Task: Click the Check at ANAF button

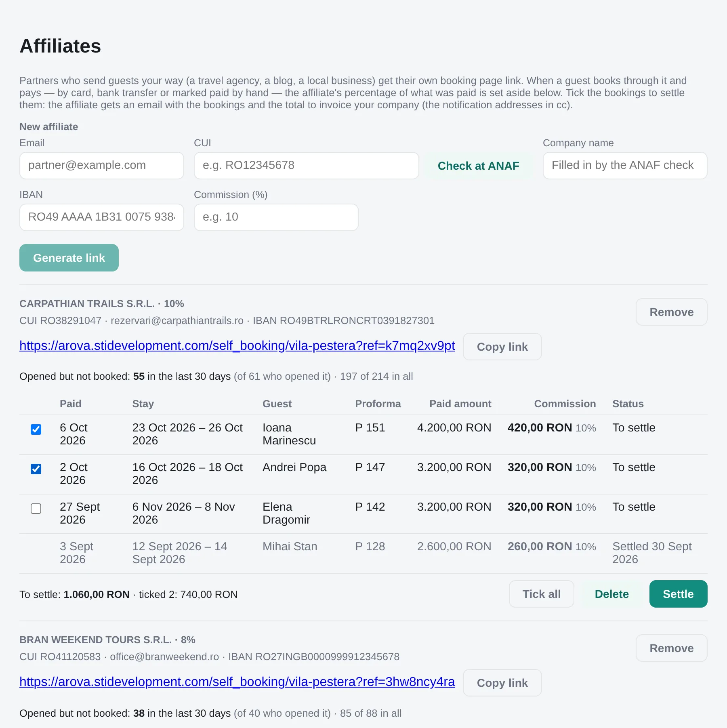Action: 478,166
